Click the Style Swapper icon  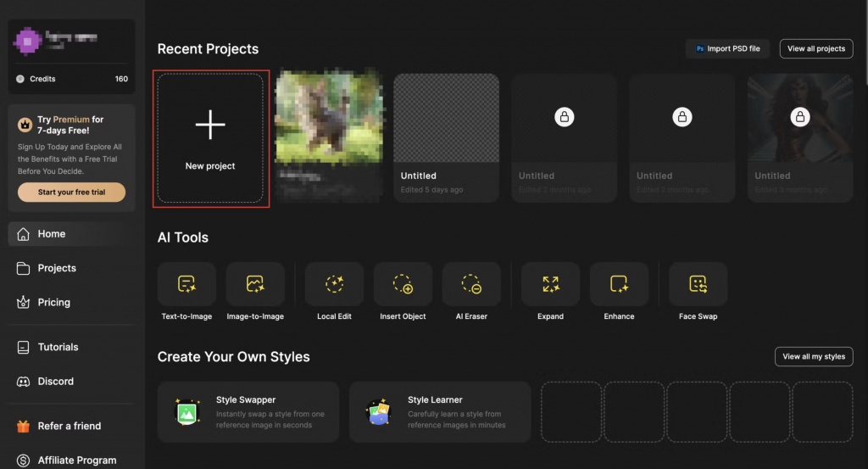(x=187, y=411)
